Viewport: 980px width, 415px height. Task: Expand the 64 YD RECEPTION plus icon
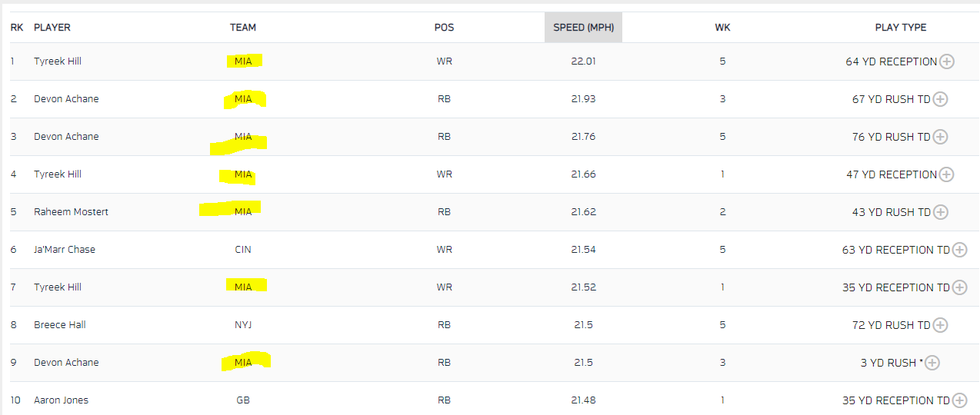point(947,61)
